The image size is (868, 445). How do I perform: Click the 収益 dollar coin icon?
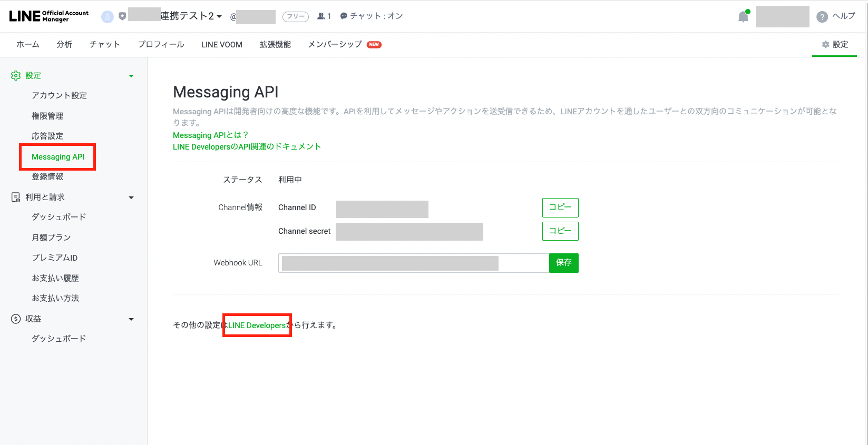tap(16, 319)
